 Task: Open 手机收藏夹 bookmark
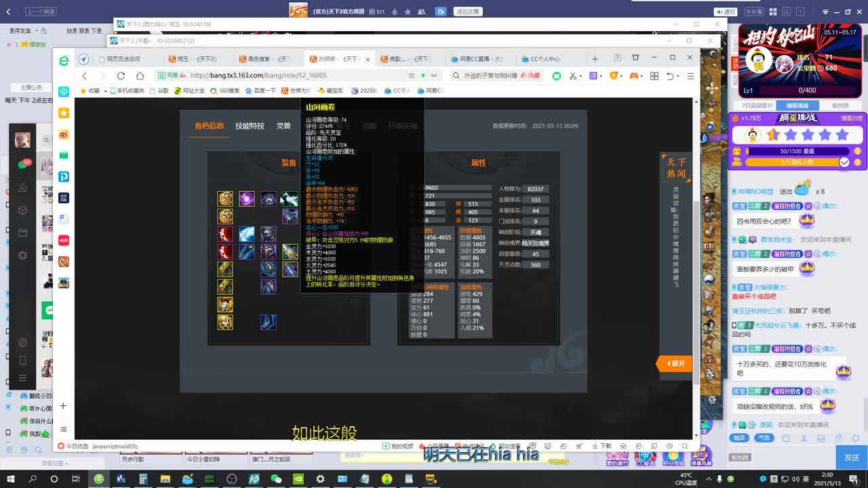(127, 91)
